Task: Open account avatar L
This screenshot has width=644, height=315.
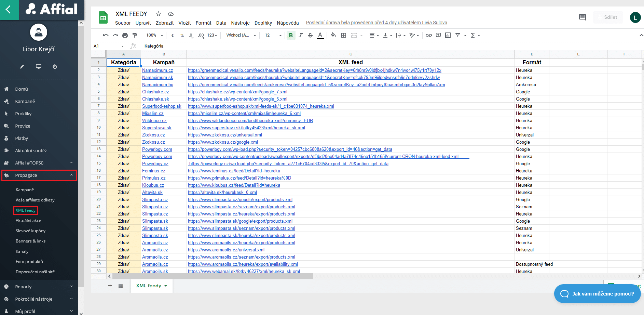Action: (635, 17)
